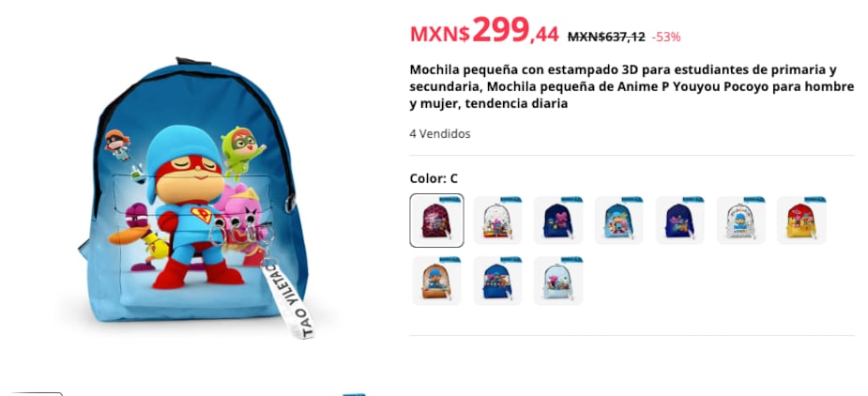868x396 pixels.
Task: Select the maroon backpack color option
Action: coord(436,221)
